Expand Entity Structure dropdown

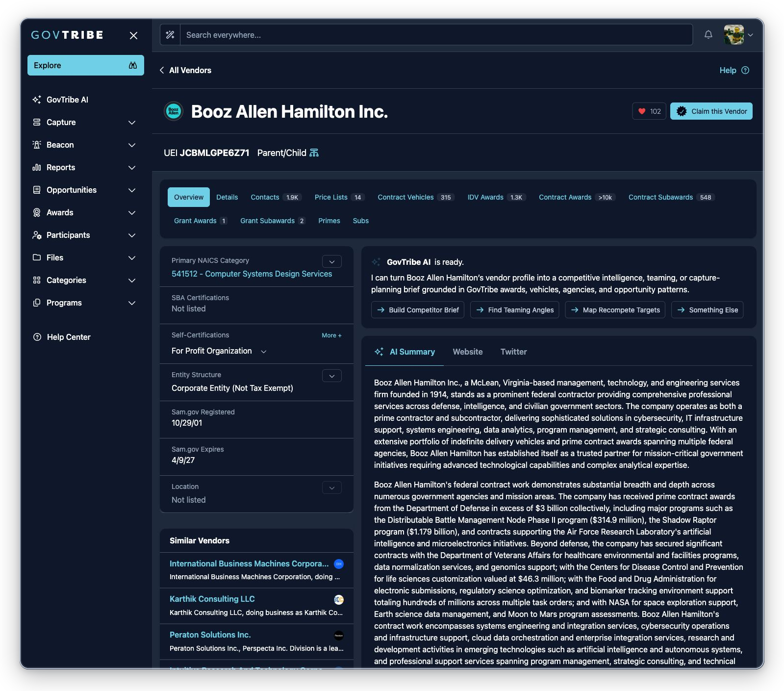coord(332,376)
